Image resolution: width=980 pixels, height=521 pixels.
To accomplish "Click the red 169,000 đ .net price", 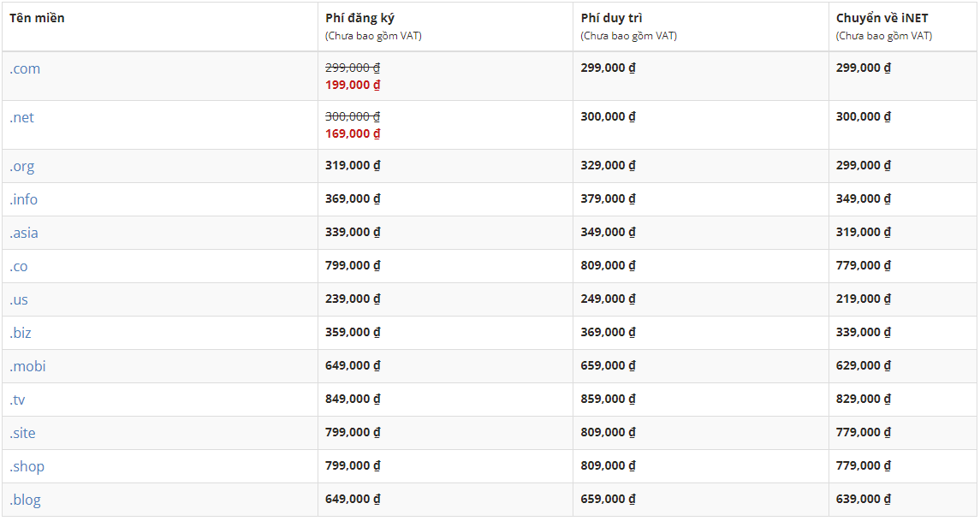I will 353,133.
